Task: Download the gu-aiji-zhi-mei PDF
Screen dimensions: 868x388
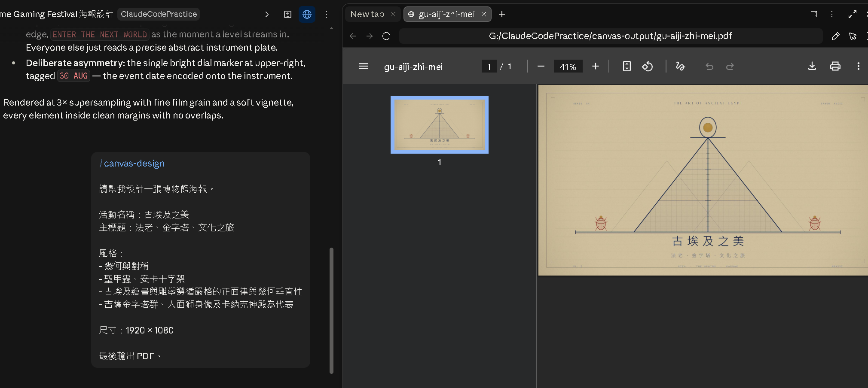Action: point(812,66)
